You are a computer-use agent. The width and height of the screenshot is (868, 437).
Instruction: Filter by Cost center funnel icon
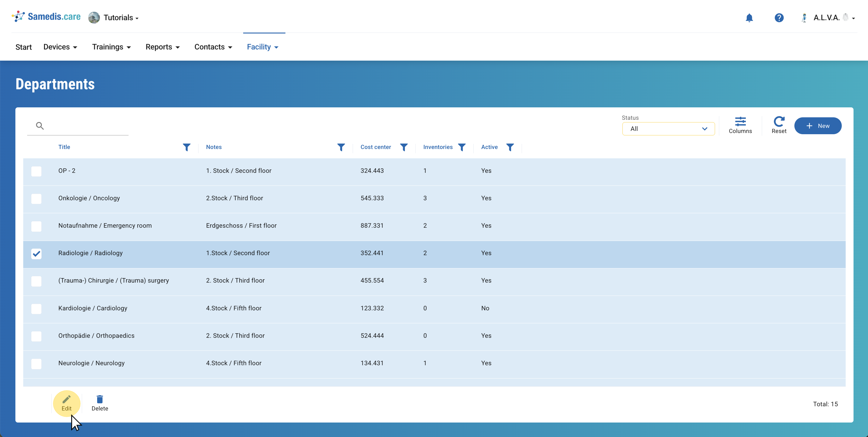click(403, 147)
